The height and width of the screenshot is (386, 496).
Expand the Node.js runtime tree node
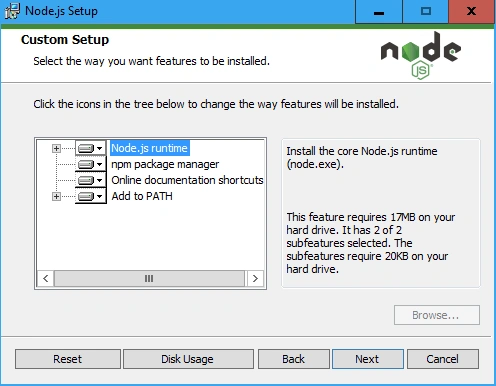pyautogui.click(x=56, y=148)
